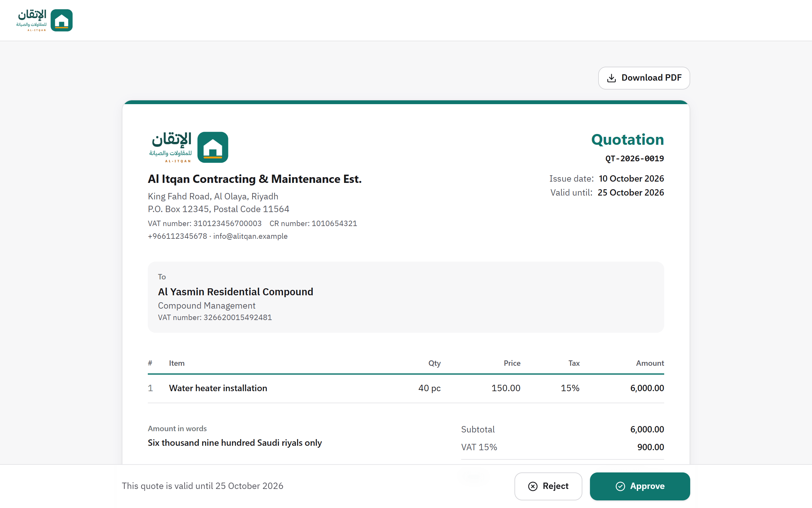Click email info@alitqan.example

tap(250, 236)
